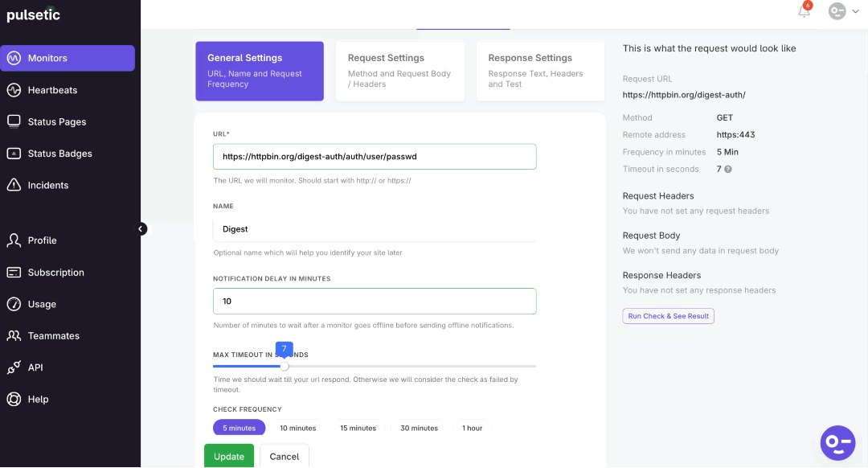The width and height of the screenshot is (868, 468).
Task: Open the API section in the sidebar
Action: (35, 367)
